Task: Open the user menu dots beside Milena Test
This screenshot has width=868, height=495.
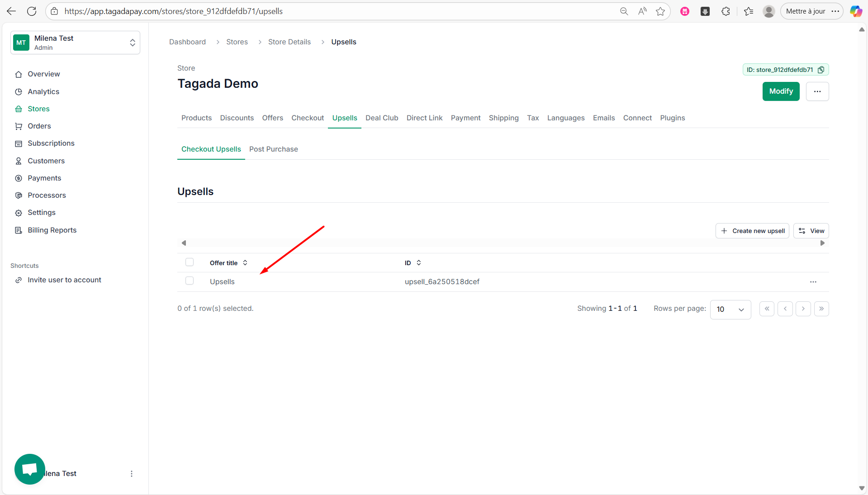Action: (132, 474)
